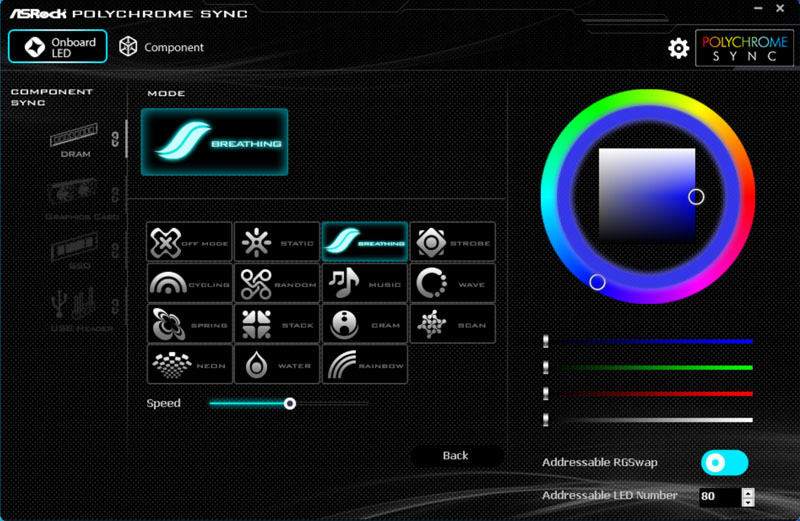Toggle the USB Header sync link

[x=115, y=306]
